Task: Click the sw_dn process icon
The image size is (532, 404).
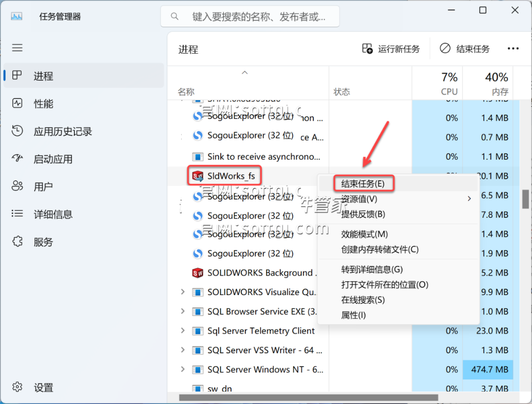Action: (x=198, y=388)
